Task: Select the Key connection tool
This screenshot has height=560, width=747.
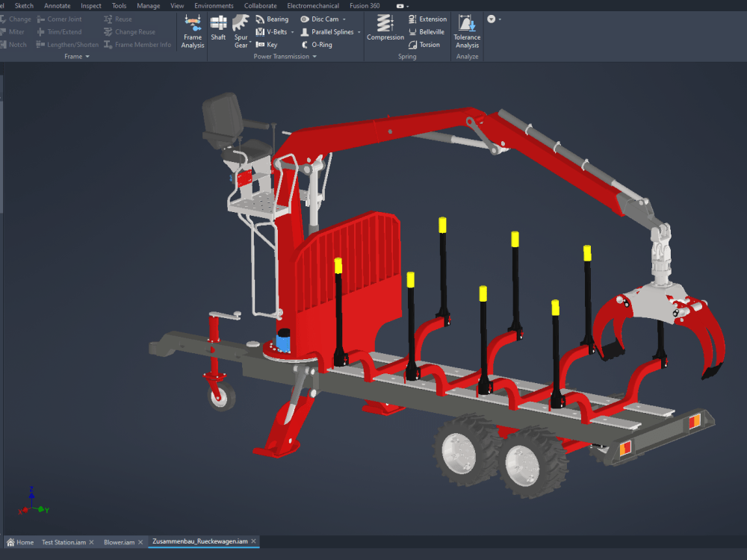Action: 267,45
